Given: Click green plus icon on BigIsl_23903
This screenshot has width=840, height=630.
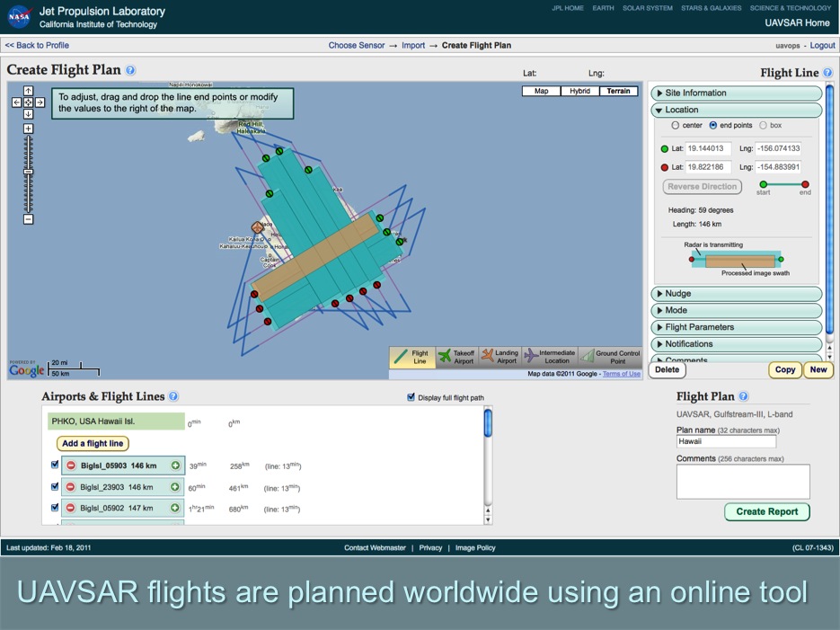Looking at the screenshot, I should 175,487.
